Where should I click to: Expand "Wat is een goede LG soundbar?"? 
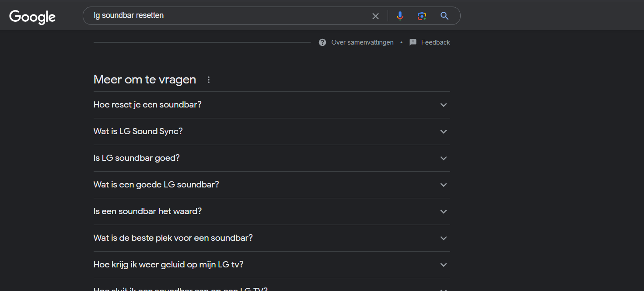click(156, 185)
